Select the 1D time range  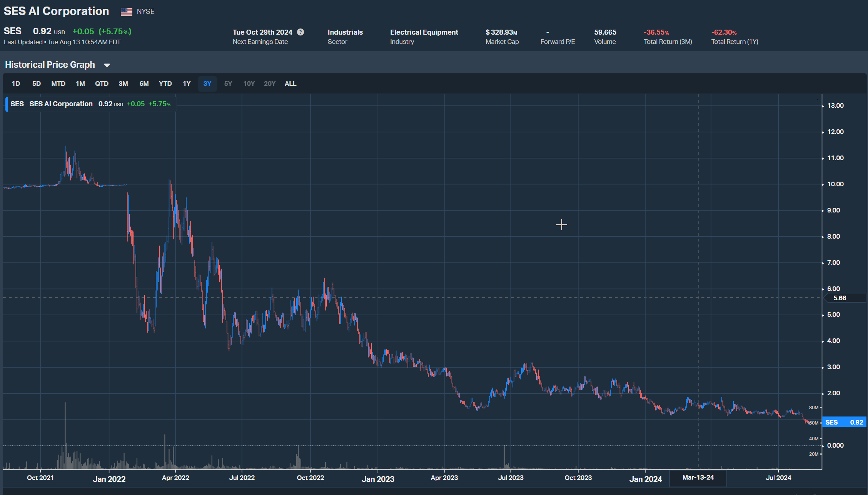point(16,84)
